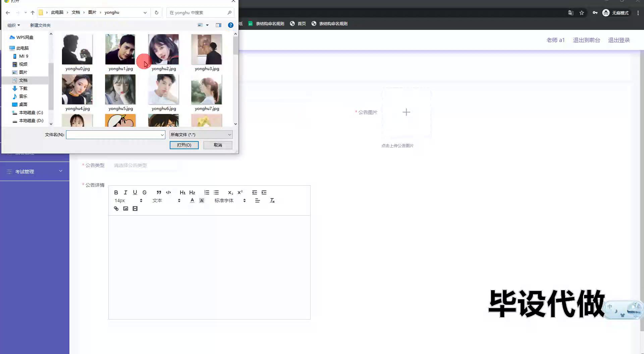Viewport: 644px width, 354px height.
Task: Insert a code block
Action: point(168,192)
